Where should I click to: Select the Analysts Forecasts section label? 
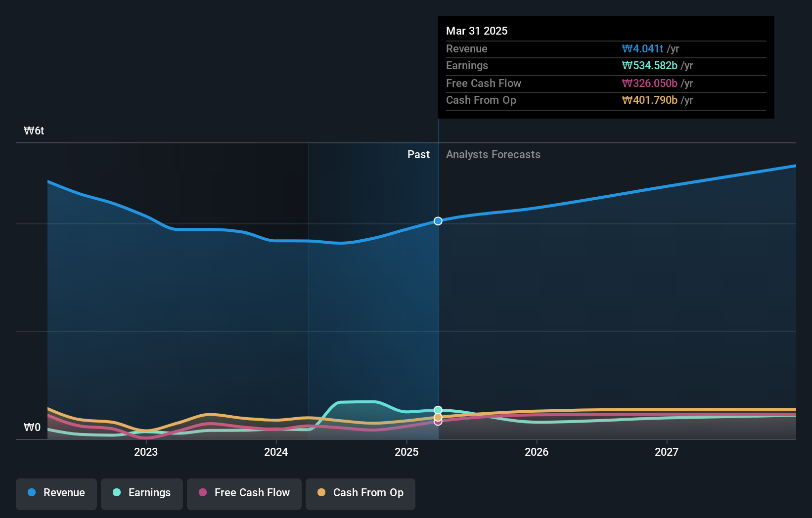[493, 154]
